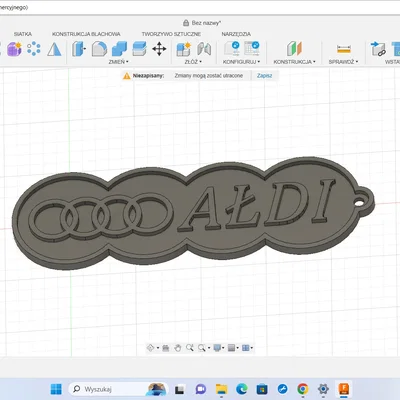Image resolution: width=400 pixels, height=400 pixels.
Task: Open the Zoom Window dropdown arrow
Action: click(x=209, y=348)
